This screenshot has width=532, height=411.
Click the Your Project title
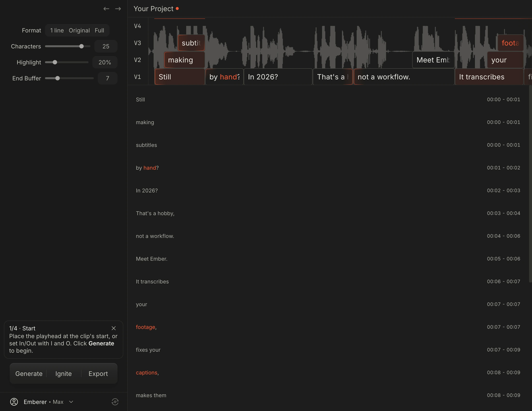coord(154,9)
